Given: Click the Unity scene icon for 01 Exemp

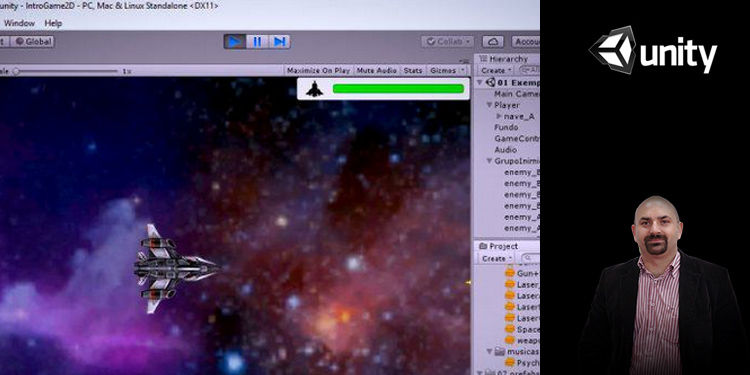Looking at the screenshot, I should (x=490, y=82).
